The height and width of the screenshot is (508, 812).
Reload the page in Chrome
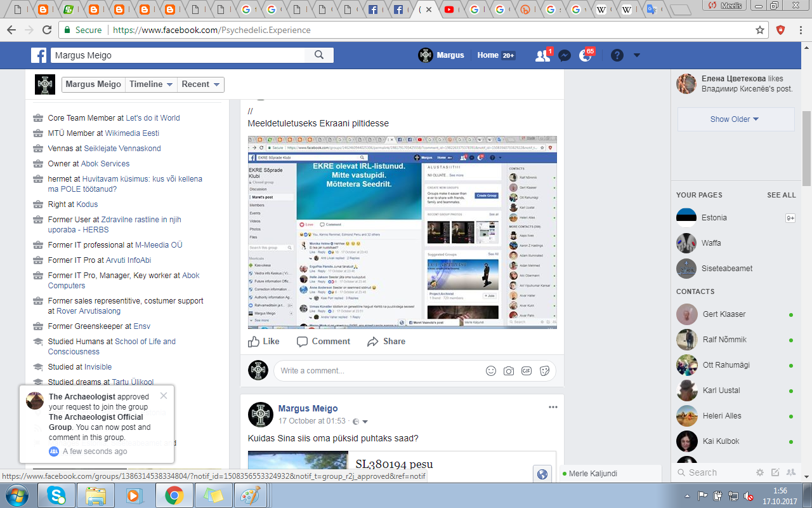(47, 30)
